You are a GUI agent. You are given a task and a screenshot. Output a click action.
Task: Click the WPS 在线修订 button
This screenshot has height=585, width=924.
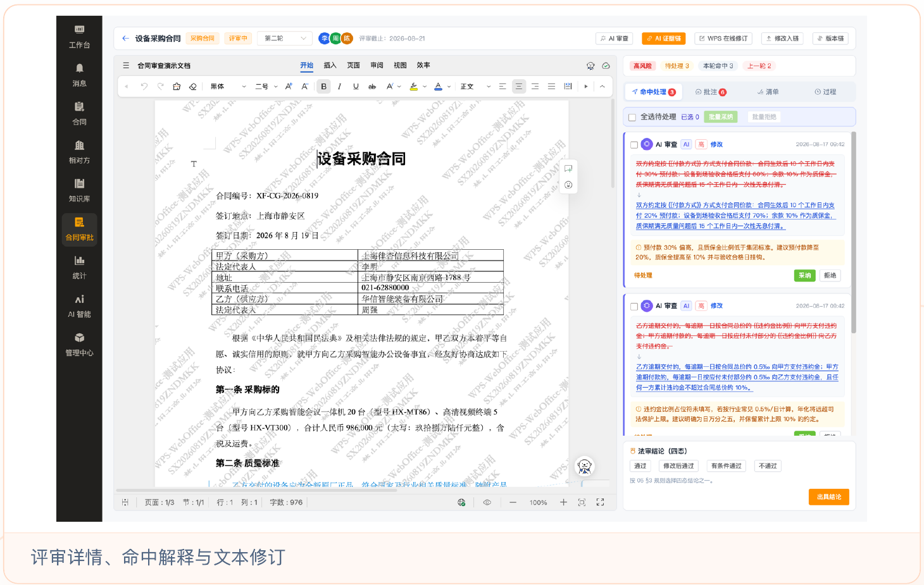pos(723,39)
